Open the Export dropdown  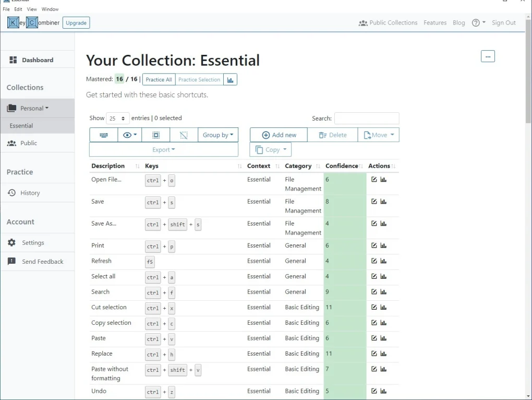tap(164, 150)
